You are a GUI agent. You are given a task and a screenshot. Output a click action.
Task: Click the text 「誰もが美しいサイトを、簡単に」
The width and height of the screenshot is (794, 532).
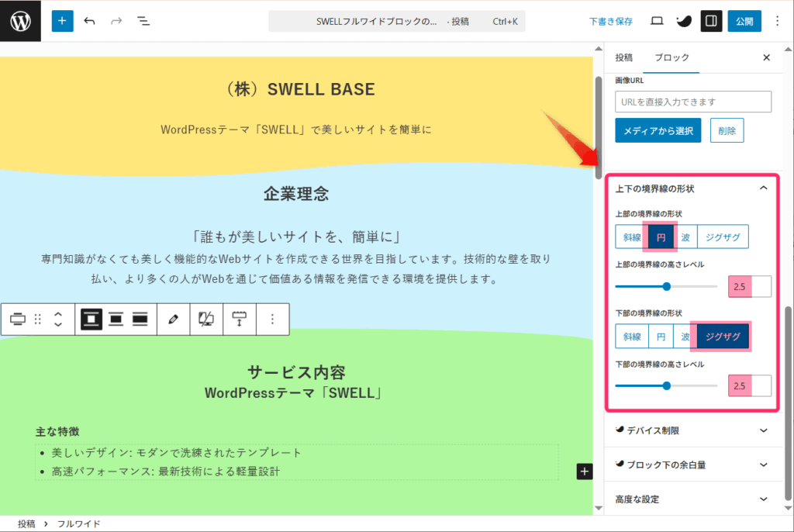[296, 237]
